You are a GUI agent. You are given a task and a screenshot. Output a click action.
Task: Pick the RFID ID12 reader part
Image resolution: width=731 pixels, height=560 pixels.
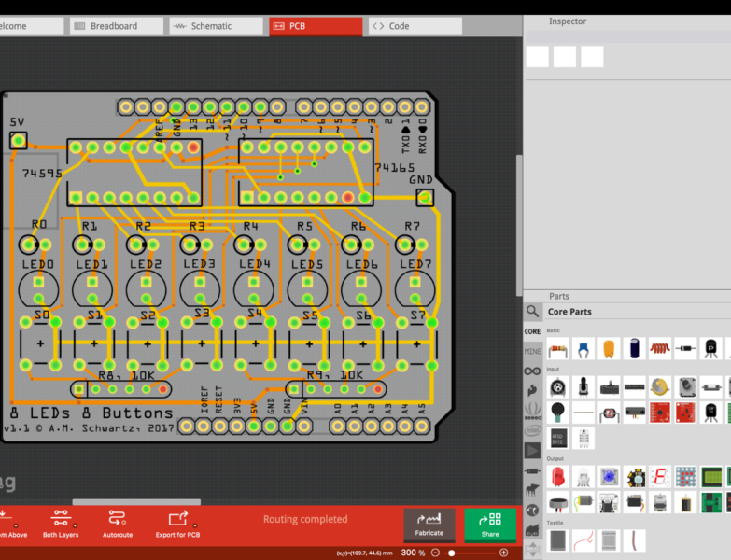pos(558,439)
